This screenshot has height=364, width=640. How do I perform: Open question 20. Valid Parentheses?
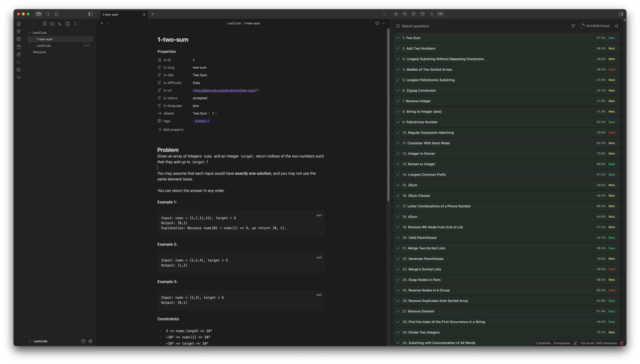tap(506, 238)
